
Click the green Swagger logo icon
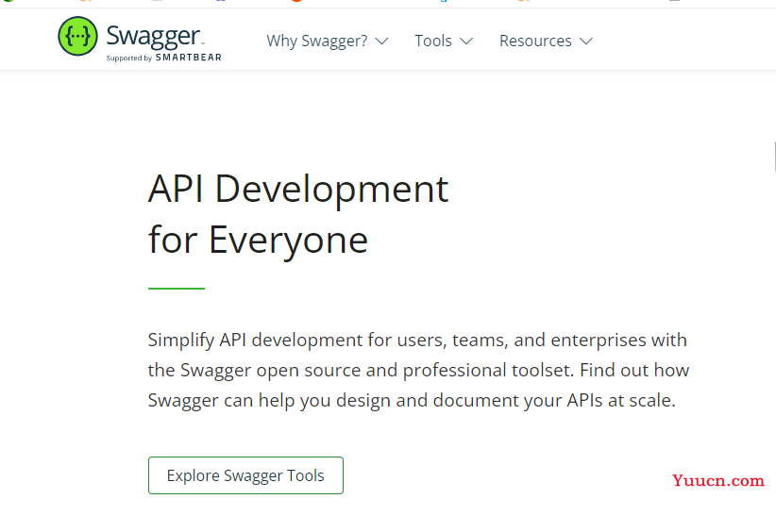[x=77, y=36]
